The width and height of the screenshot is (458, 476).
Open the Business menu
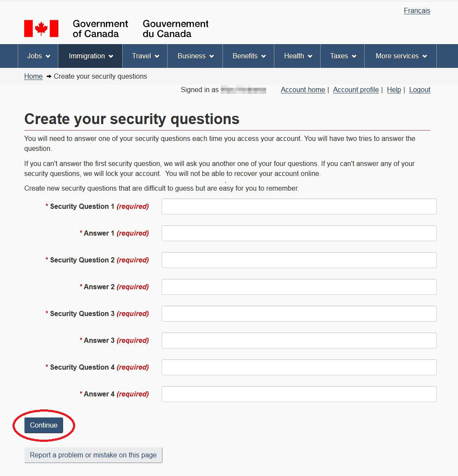(195, 56)
